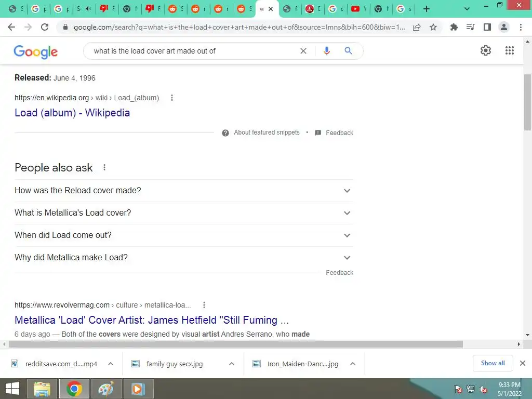Switch to the last Google tab
The height and width of the screenshot is (399, 532).
pos(404,9)
